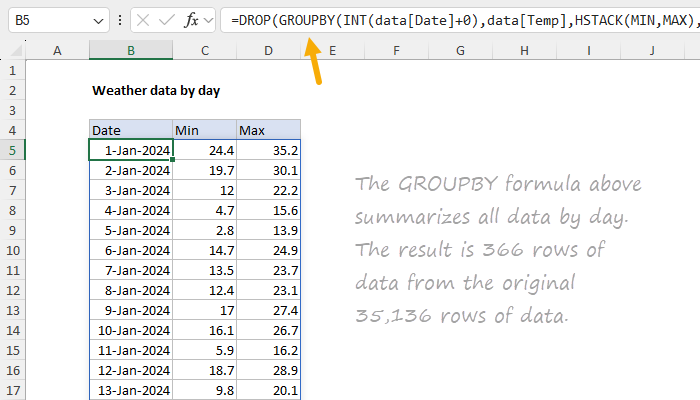Click the fill handle on cell B5
Image resolution: width=700 pixels, height=400 pixels.
tap(172, 160)
